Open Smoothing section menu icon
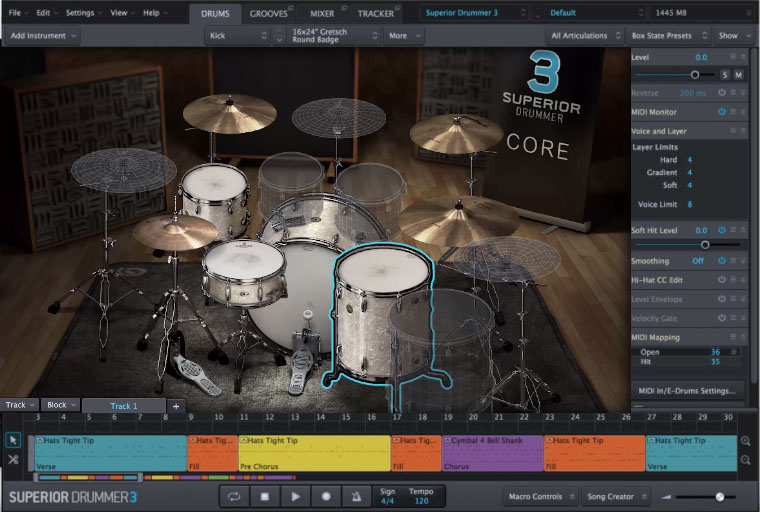The height and width of the screenshot is (512, 760). pos(733,260)
